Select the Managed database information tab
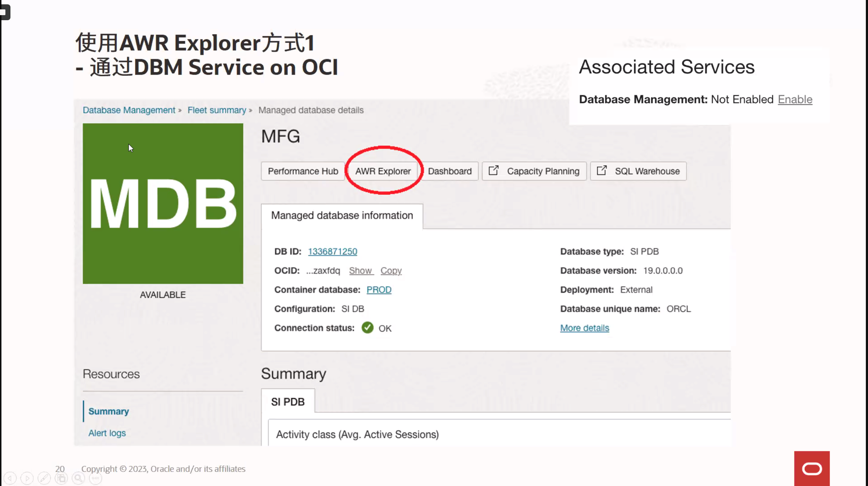 click(342, 216)
